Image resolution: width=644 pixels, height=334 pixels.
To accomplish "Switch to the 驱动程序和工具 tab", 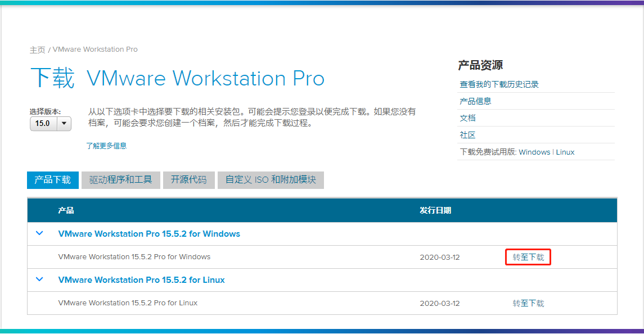I will 120,180.
